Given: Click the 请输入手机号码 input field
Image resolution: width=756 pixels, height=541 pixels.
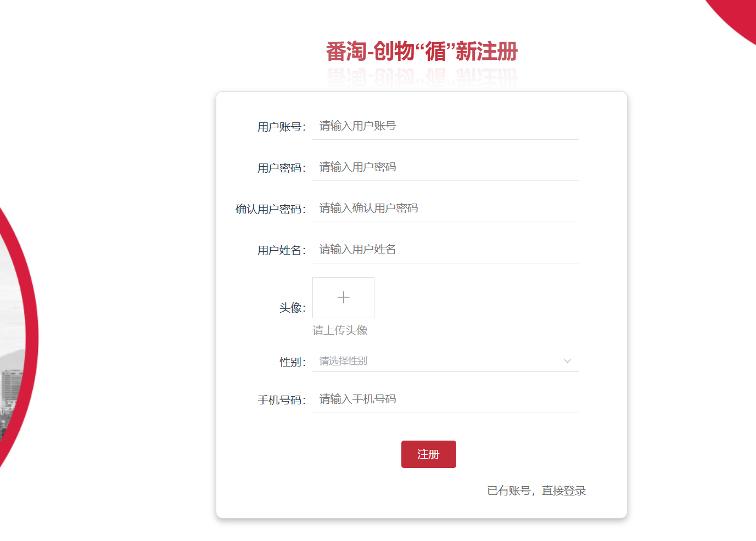Looking at the screenshot, I should [445, 399].
